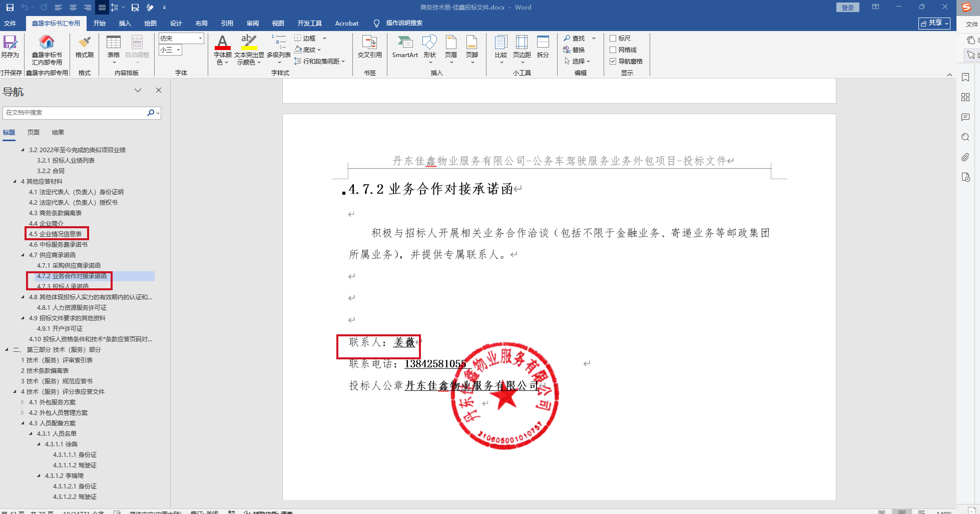
Task: Open the 页脚 footer menu
Action: pyautogui.click(x=472, y=50)
